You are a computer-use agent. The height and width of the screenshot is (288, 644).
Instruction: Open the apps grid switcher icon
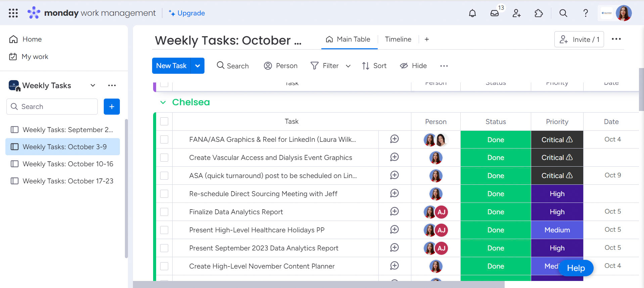[x=13, y=13]
